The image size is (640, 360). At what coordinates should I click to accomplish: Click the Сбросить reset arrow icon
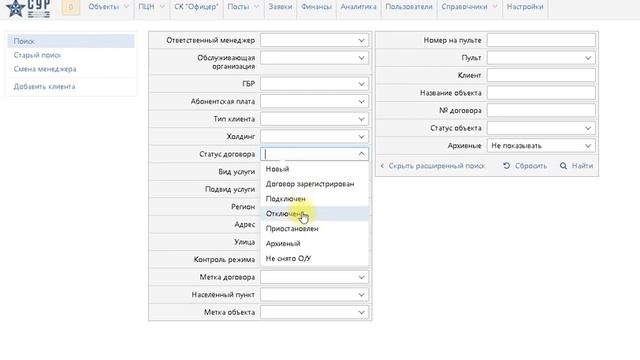507,166
